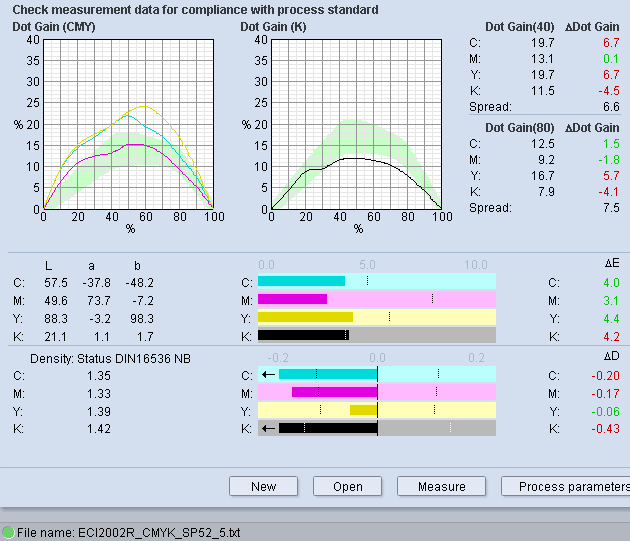Click cyan Dot Gain(80) value 12.5
The image size is (630, 541).
click(542, 143)
